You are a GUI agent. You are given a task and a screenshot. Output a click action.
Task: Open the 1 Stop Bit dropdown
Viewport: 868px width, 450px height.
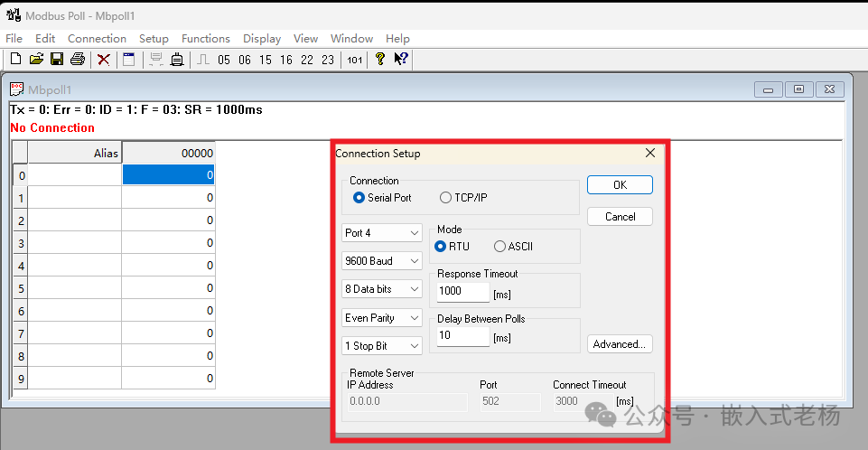[x=382, y=346]
